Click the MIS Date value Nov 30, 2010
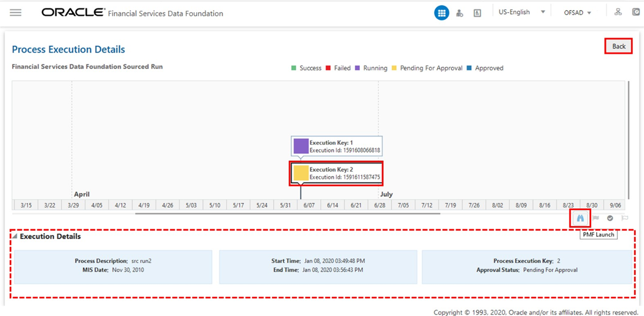The height and width of the screenshot is (316, 644). (128, 270)
